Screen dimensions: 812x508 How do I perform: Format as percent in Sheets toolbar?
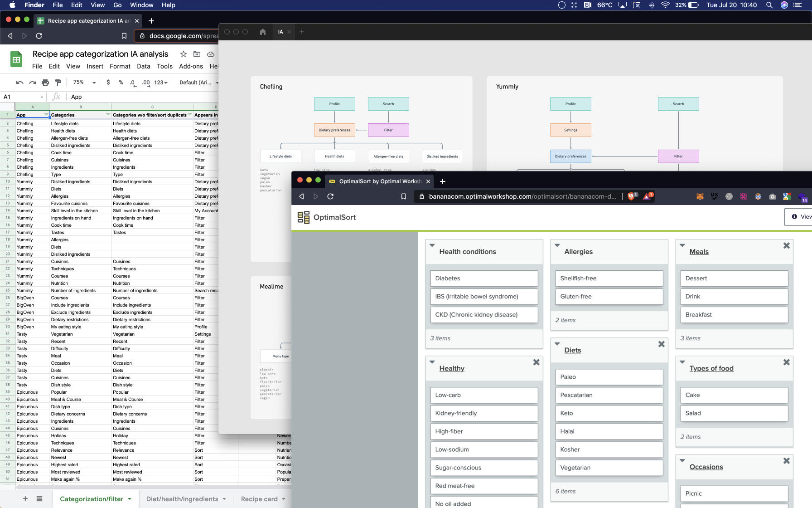[x=121, y=83]
